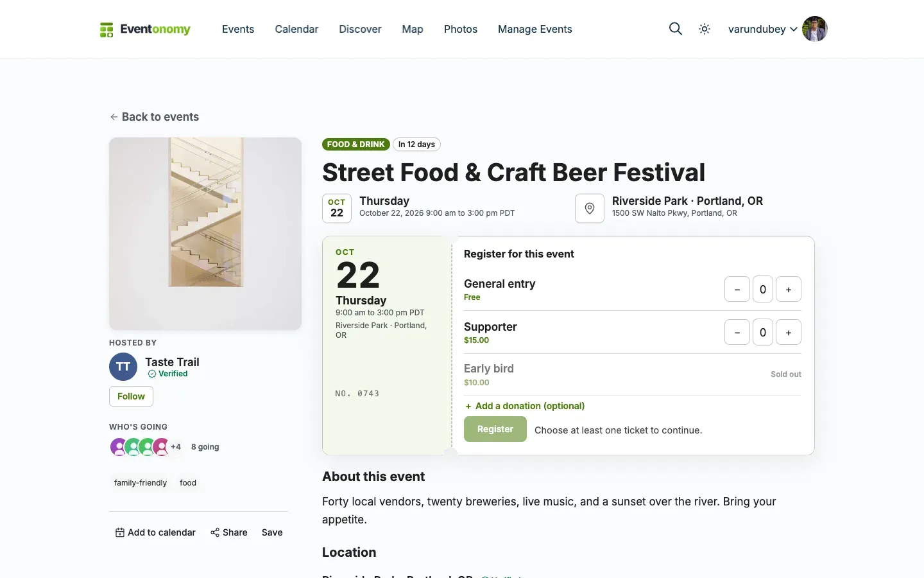Open the varundubey profile avatar

coord(815,29)
